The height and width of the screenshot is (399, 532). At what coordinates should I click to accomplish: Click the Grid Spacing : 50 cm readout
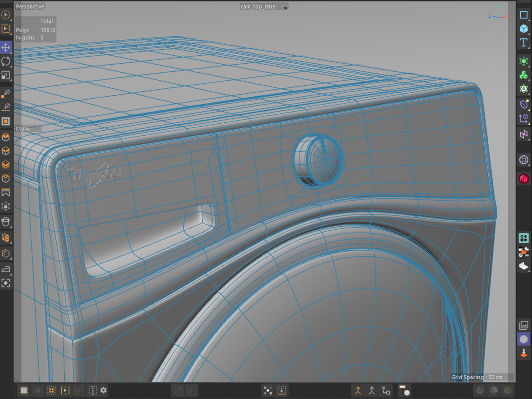pyautogui.click(x=477, y=377)
